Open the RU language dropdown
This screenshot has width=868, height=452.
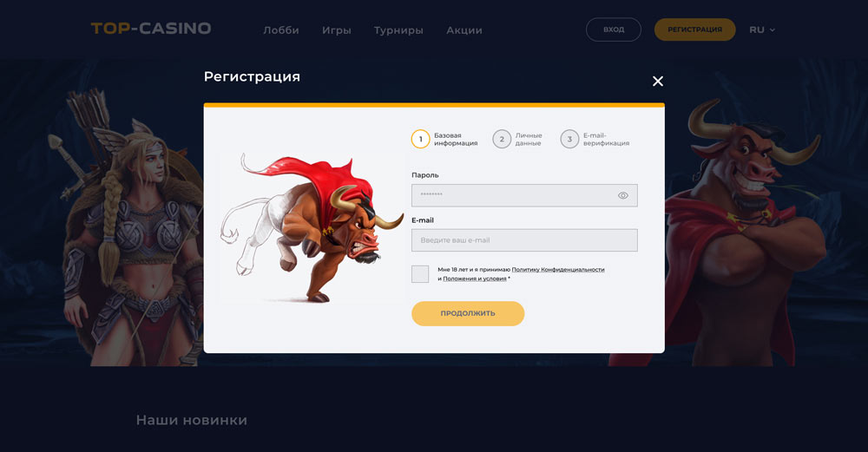(x=762, y=29)
